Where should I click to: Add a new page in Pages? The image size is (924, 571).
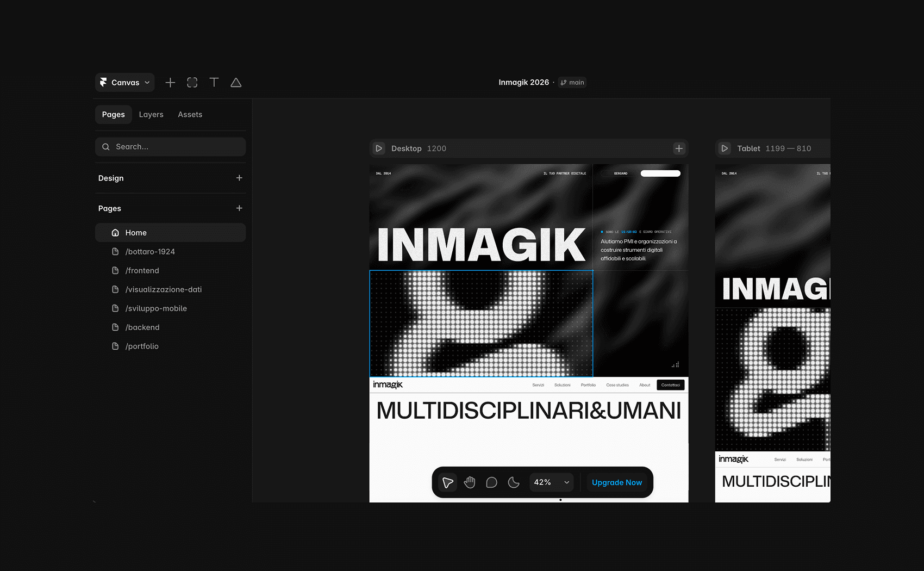239,208
